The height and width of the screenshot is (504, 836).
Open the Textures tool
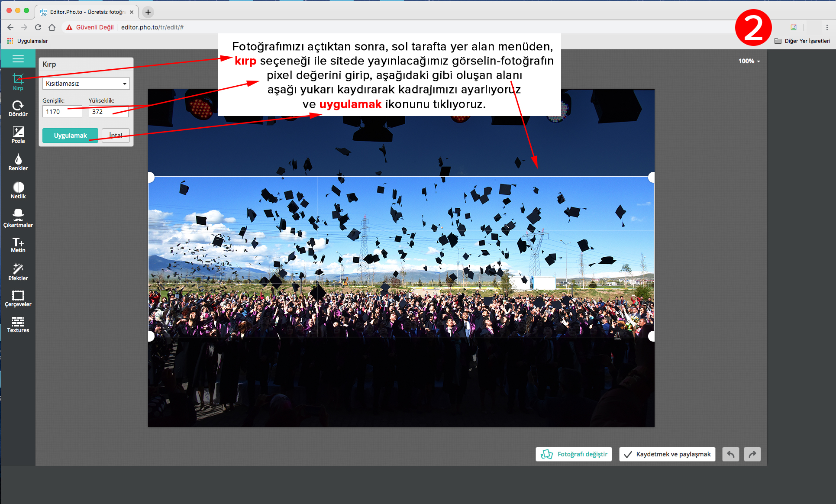coord(18,324)
